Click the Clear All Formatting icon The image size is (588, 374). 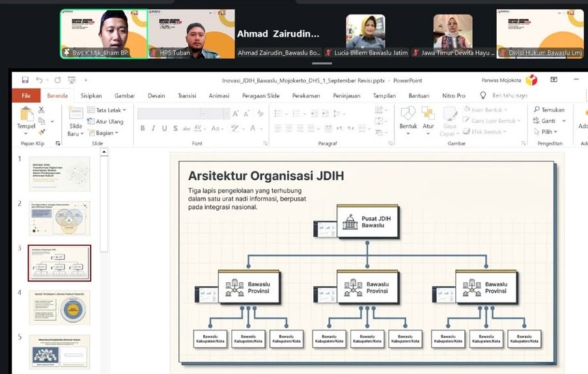tap(260, 113)
